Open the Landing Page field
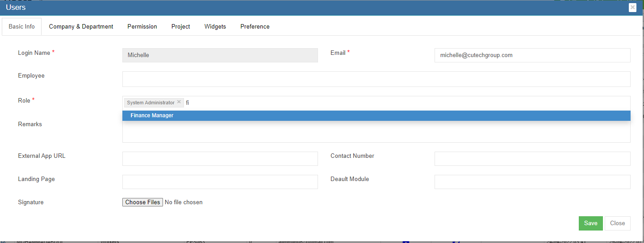The height and width of the screenshot is (243, 644). [x=220, y=182]
